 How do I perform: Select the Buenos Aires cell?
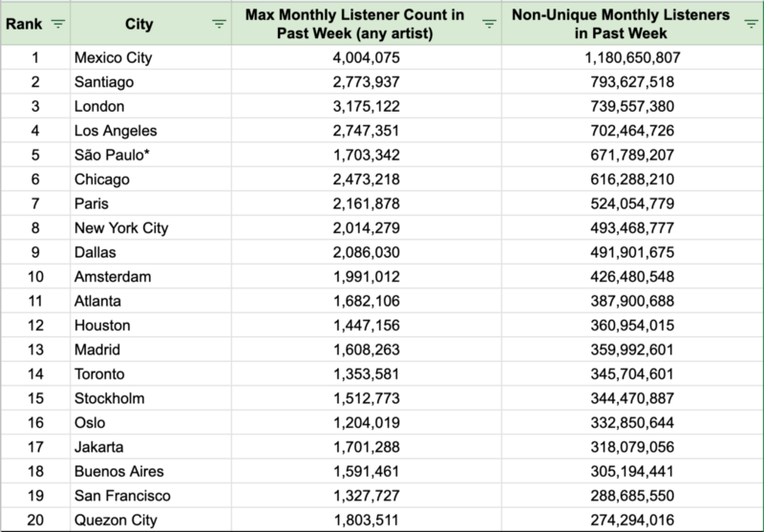151,471
